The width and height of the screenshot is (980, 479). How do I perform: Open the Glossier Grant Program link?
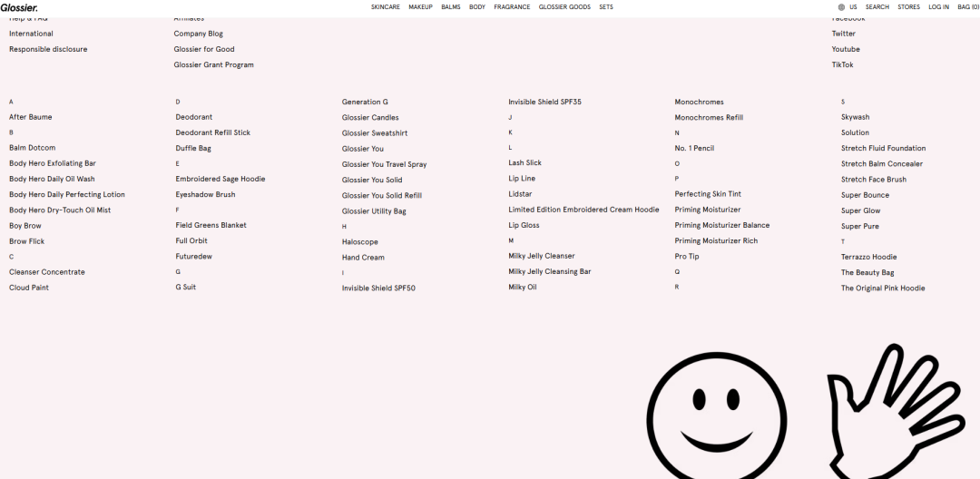tap(213, 65)
